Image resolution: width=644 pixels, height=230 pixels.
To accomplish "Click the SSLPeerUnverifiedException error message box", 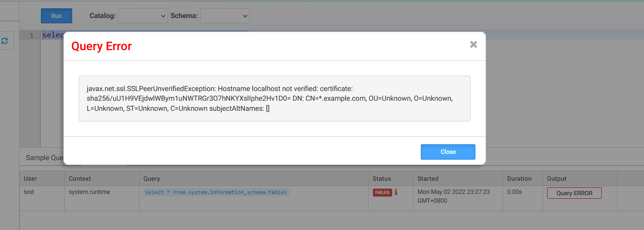I will tap(274, 99).
